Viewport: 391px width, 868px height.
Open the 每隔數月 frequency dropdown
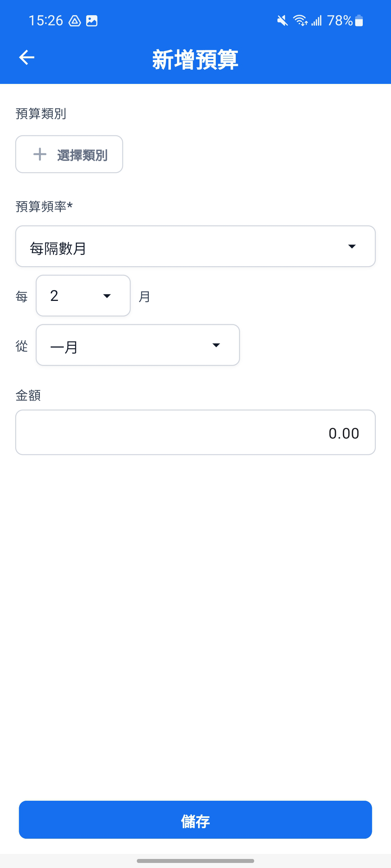(195, 247)
